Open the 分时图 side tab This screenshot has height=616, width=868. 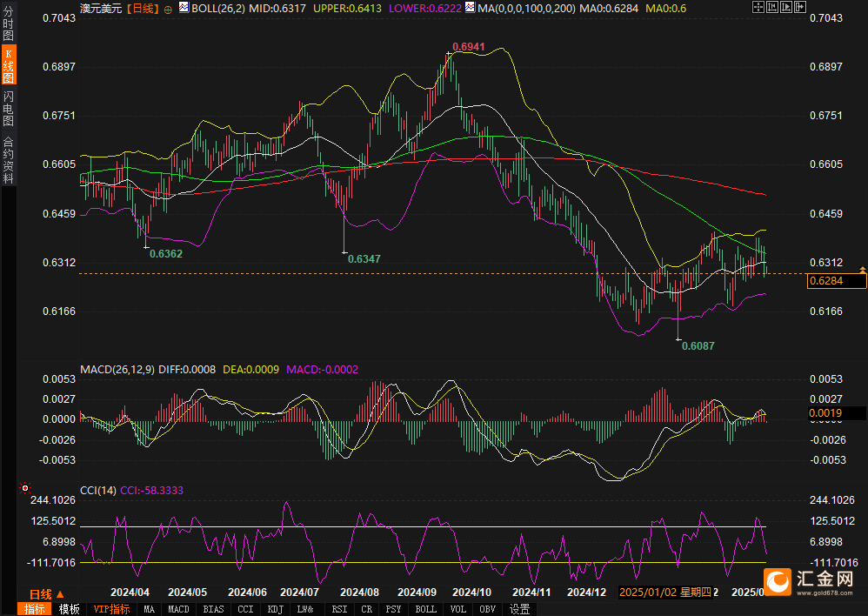click(9, 23)
